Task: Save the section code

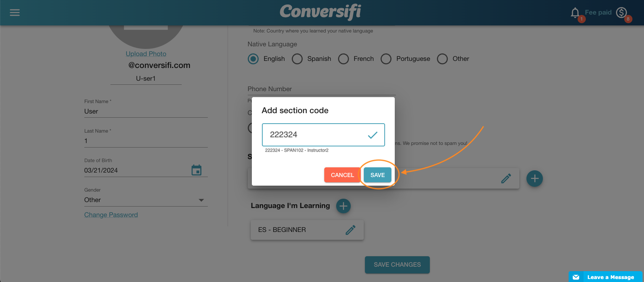Action: 377,175
